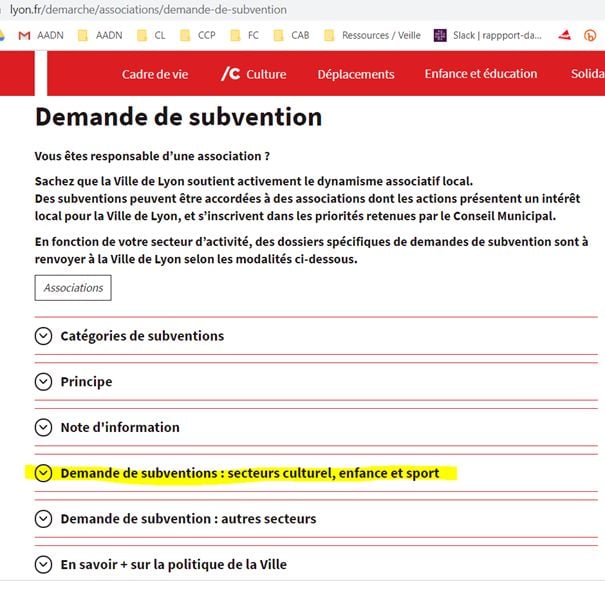Viewport: 605px width, 591px height.
Task: Click the orange circular b bookmark icon
Action: pyautogui.click(x=590, y=35)
